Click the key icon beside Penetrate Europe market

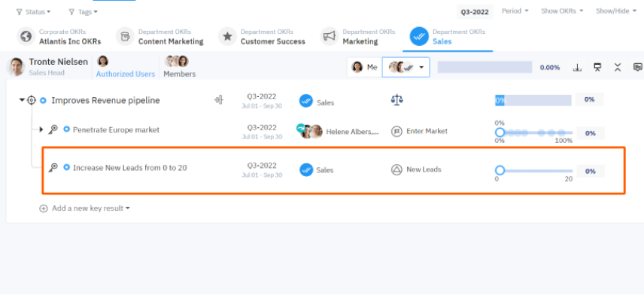(x=53, y=130)
